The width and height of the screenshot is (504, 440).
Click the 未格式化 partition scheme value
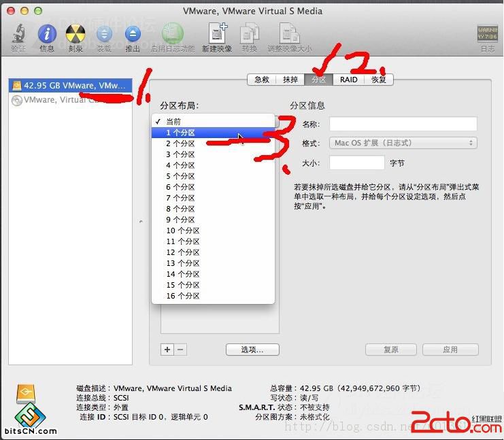[314, 417]
